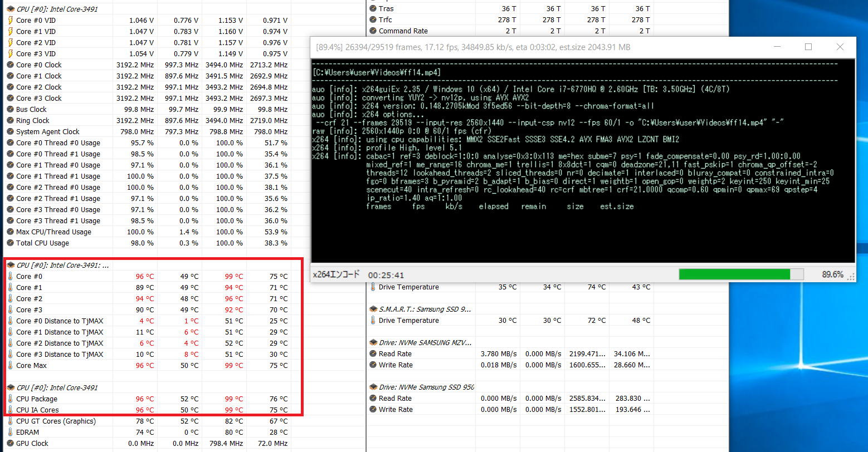Click the lightning bolt icon beside Core #0 VID
The width and height of the screenshot is (868, 452).
pyautogui.click(x=10, y=20)
